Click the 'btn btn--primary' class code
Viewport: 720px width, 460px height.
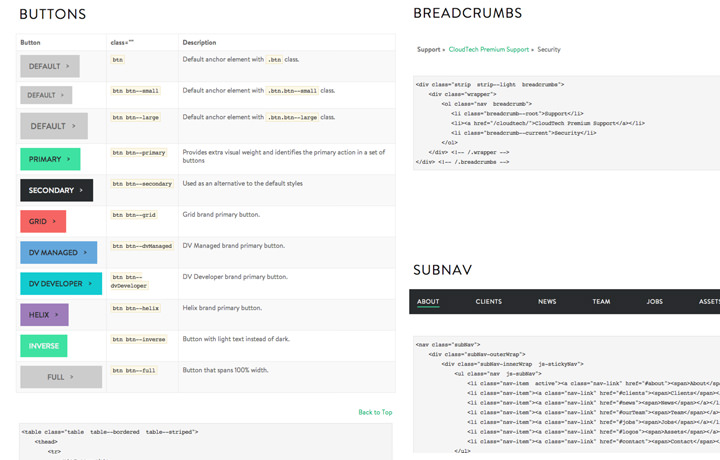click(139, 152)
